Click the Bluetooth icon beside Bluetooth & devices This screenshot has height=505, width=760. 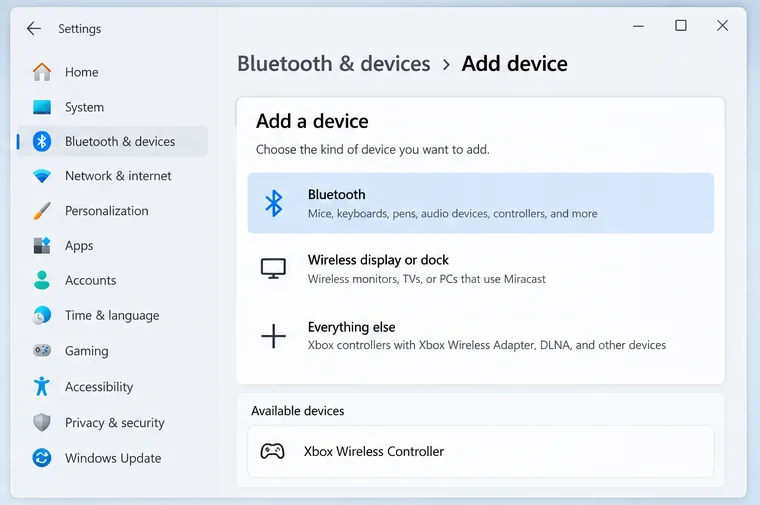[42, 142]
